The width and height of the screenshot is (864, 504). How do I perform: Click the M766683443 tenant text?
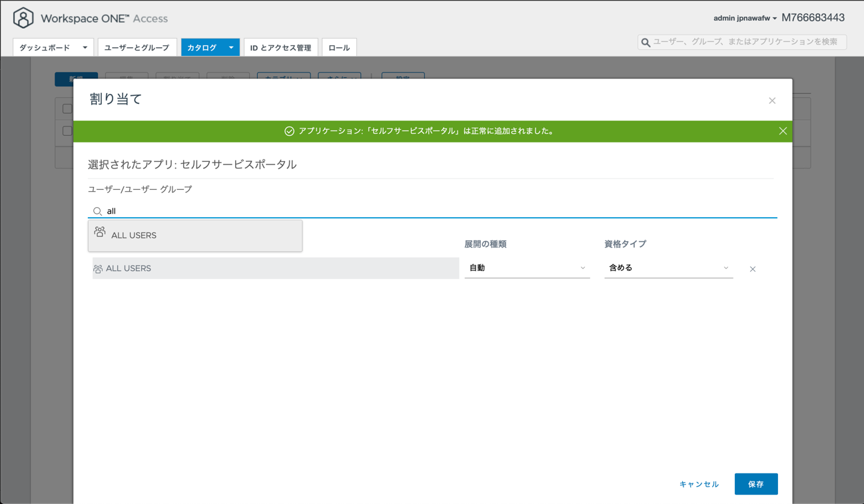[813, 18]
